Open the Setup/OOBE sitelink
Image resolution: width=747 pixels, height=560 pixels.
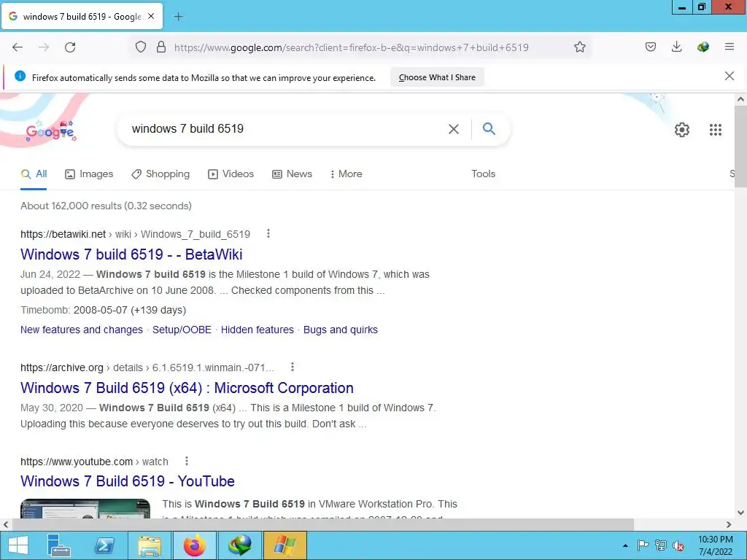click(x=182, y=330)
